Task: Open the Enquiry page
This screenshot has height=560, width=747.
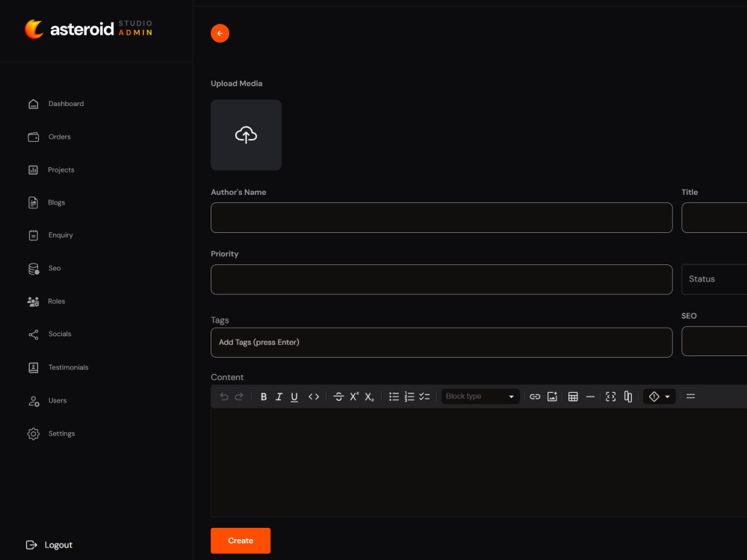Action: [51, 235]
